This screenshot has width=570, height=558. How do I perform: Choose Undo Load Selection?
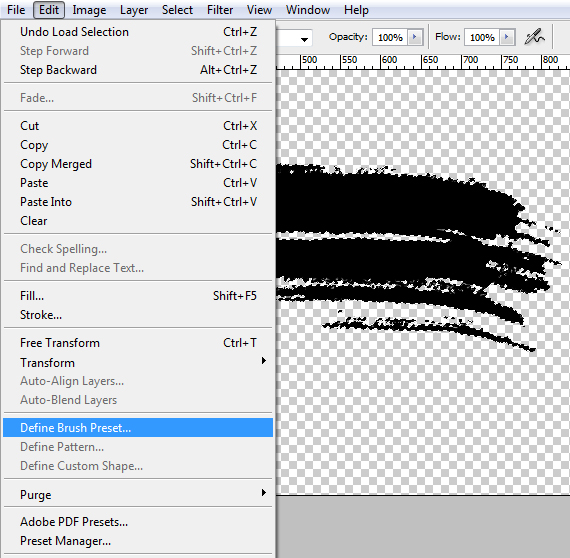[x=138, y=32]
